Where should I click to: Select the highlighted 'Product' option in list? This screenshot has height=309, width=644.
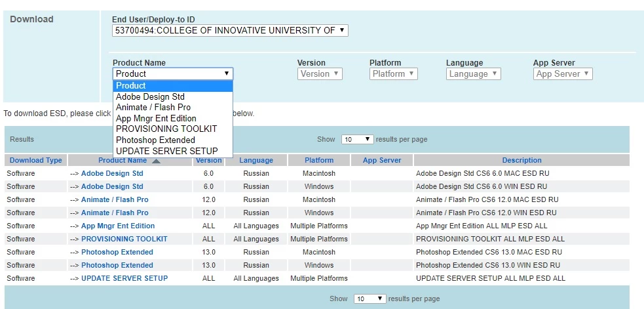173,85
